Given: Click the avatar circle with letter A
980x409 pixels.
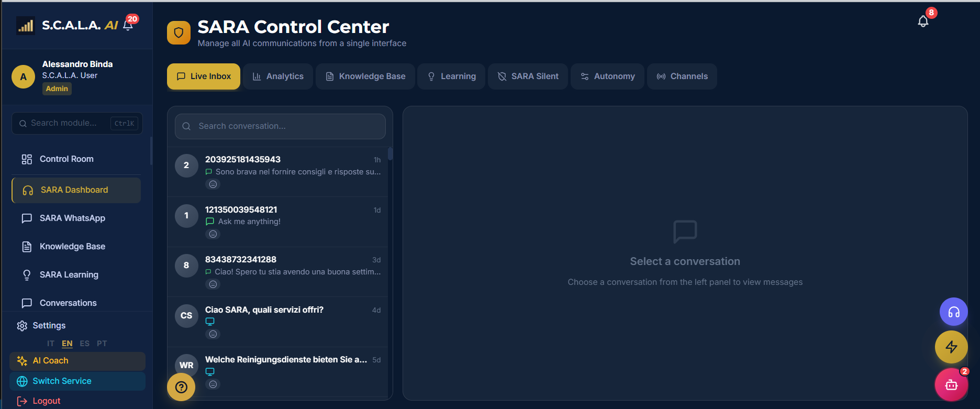Looking at the screenshot, I should tap(24, 77).
